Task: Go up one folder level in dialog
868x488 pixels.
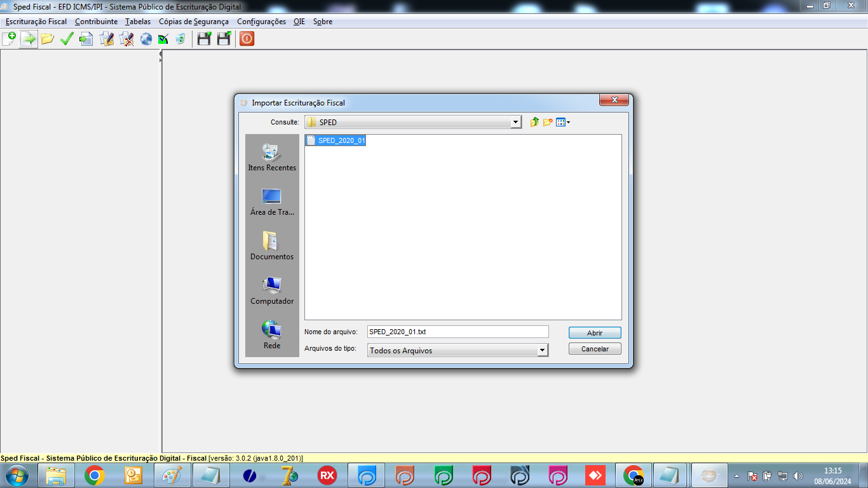Action: click(x=534, y=122)
